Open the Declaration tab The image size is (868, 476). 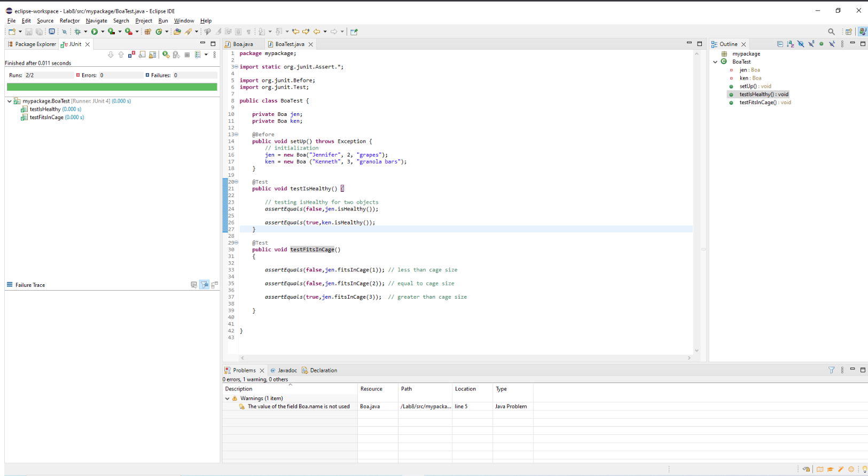[x=319, y=370]
